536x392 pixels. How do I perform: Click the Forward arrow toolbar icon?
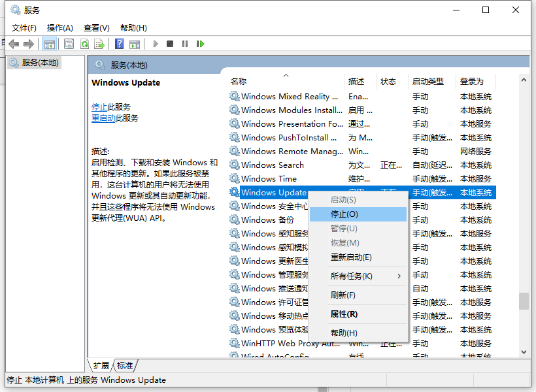click(29, 44)
